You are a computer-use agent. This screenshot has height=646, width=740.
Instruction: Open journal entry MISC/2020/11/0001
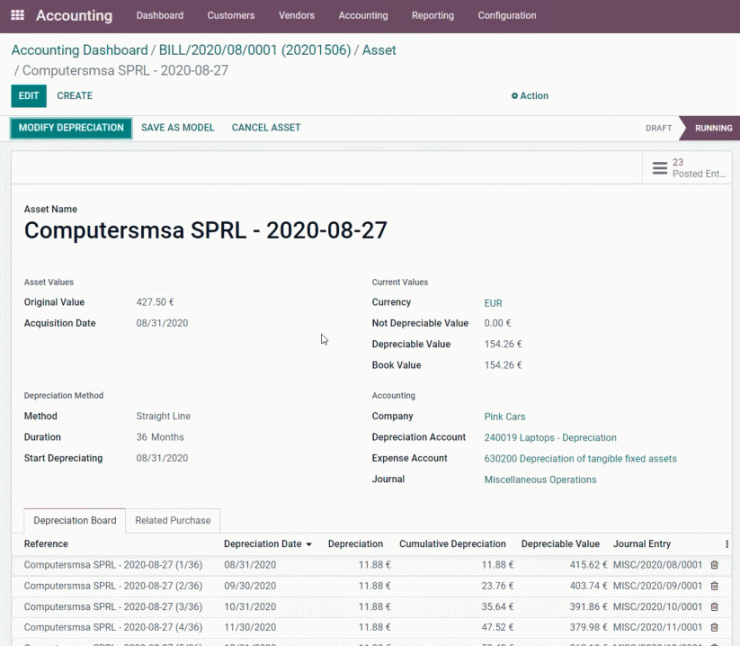click(x=657, y=627)
